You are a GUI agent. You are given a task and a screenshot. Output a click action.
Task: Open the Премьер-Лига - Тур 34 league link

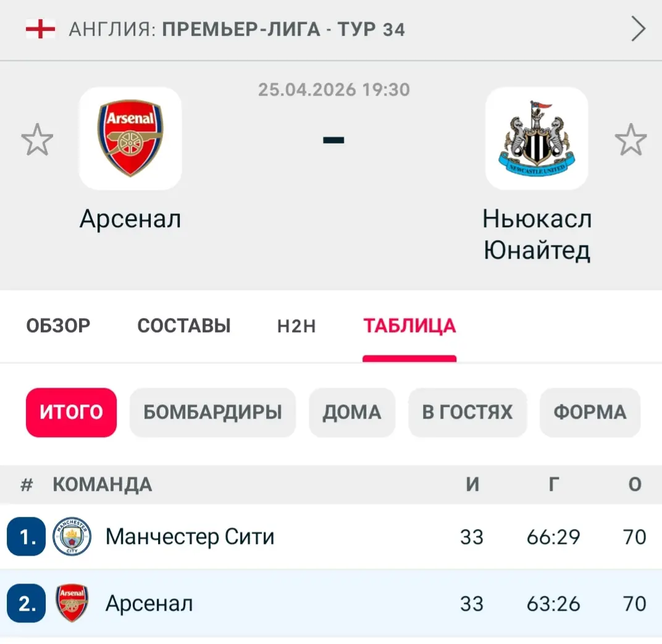click(x=283, y=29)
